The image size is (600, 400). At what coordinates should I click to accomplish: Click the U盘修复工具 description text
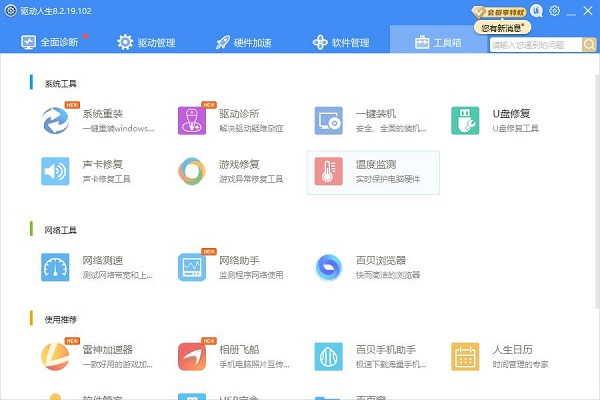(515, 128)
